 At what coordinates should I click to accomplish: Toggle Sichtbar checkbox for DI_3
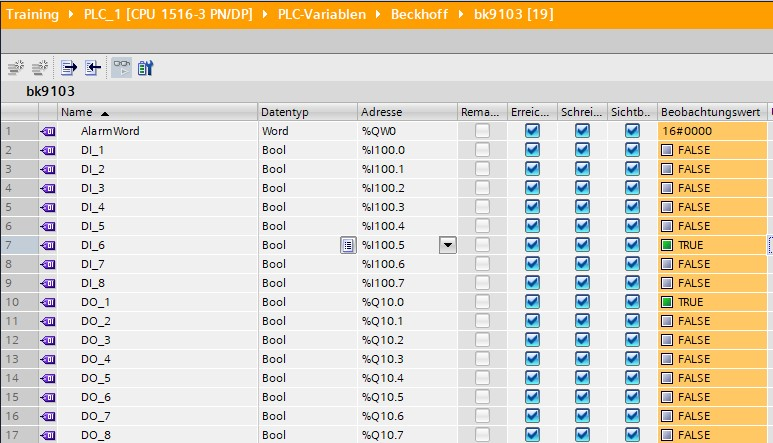632,188
